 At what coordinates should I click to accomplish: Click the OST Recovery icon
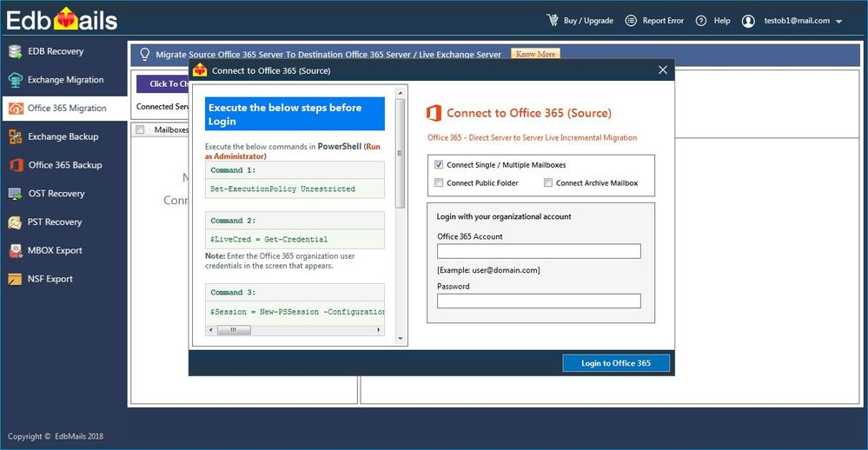pyautogui.click(x=16, y=194)
